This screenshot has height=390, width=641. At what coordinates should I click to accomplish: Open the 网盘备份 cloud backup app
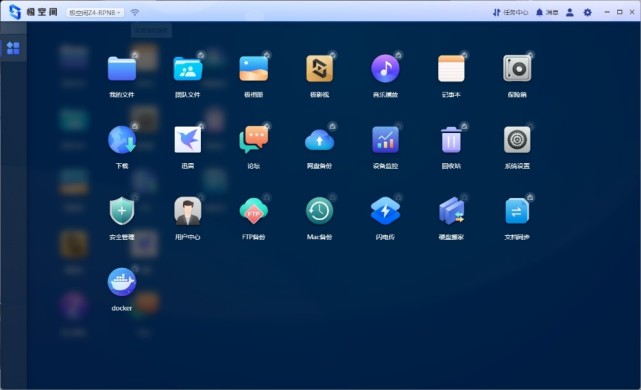point(319,140)
